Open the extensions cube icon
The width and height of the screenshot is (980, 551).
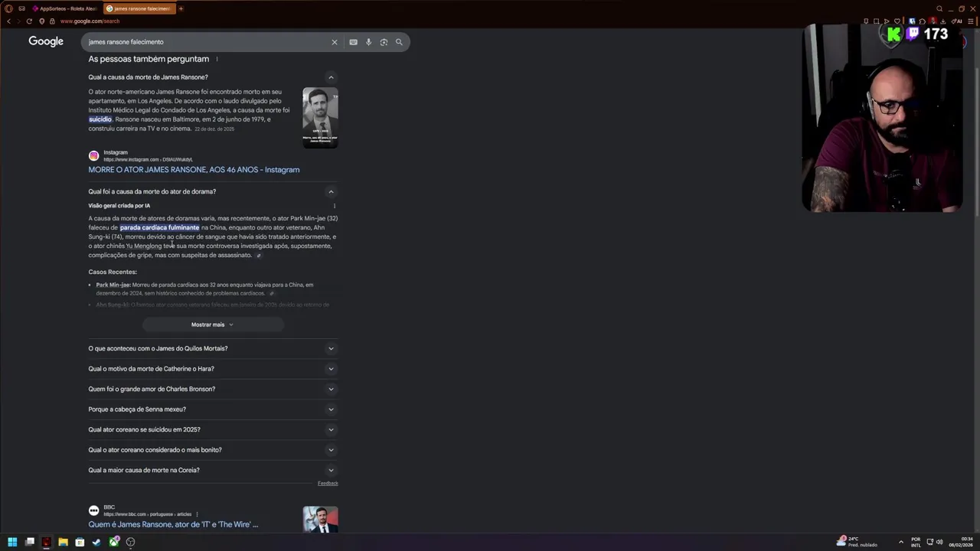pyautogui.click(x=923, y=21)
